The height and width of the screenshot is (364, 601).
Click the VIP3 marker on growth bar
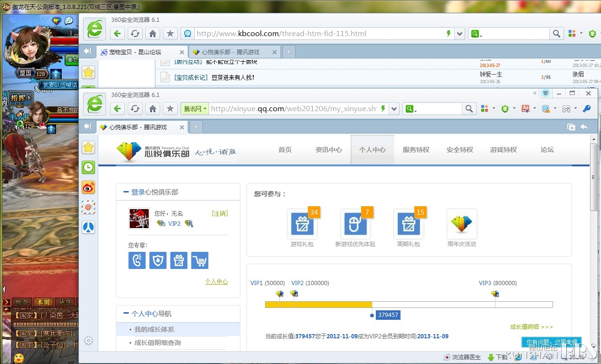(x=495, y=294)
